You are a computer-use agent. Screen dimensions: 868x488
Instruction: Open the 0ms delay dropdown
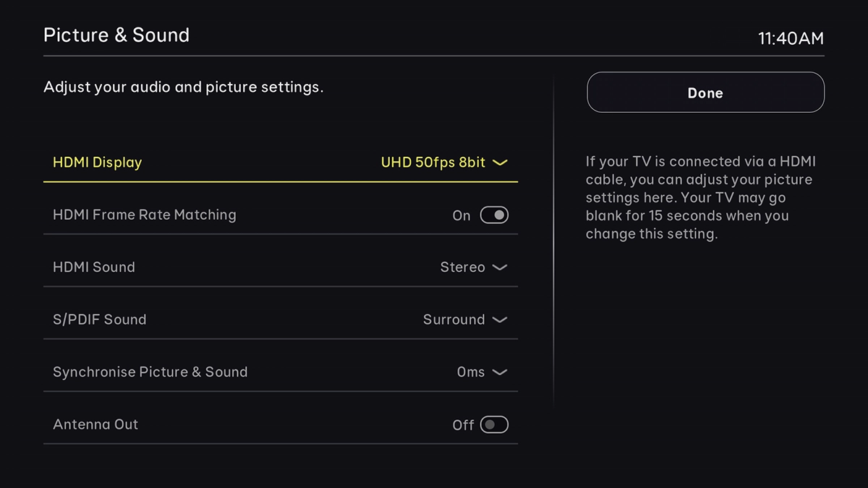pyautogui.click(x=501, y=372)
